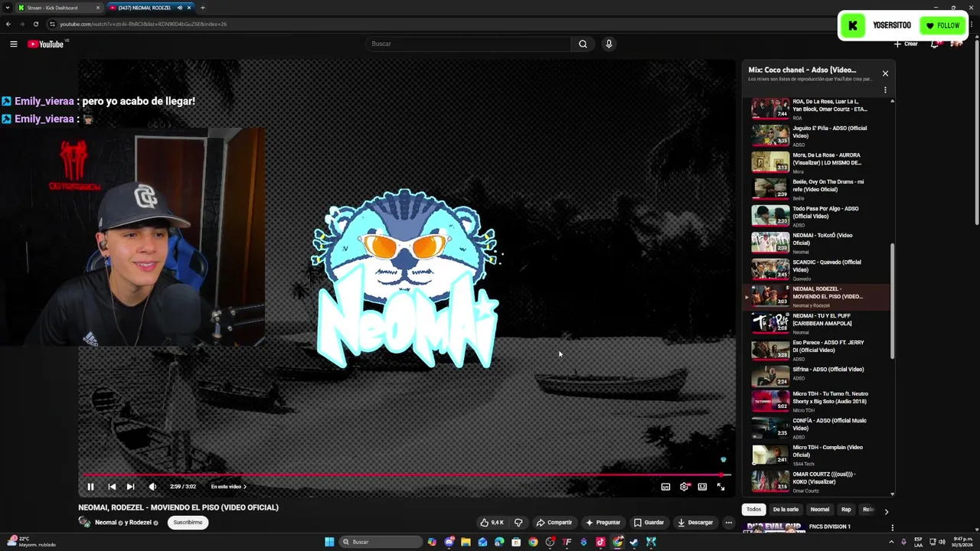Screen dimensions: 980x551
Task: Select 'OMAR COURTZ - KOKO' playlist entry
Action: [x=816, y=481]
